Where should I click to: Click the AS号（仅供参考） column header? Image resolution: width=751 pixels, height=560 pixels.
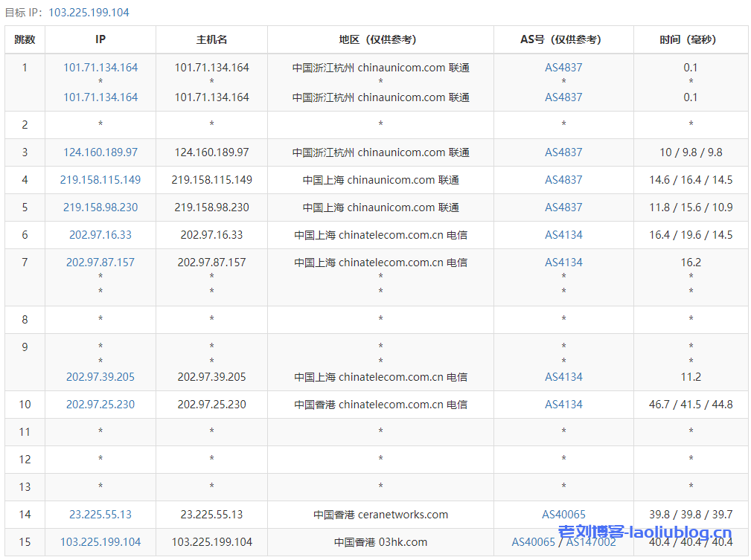[563, 39]
